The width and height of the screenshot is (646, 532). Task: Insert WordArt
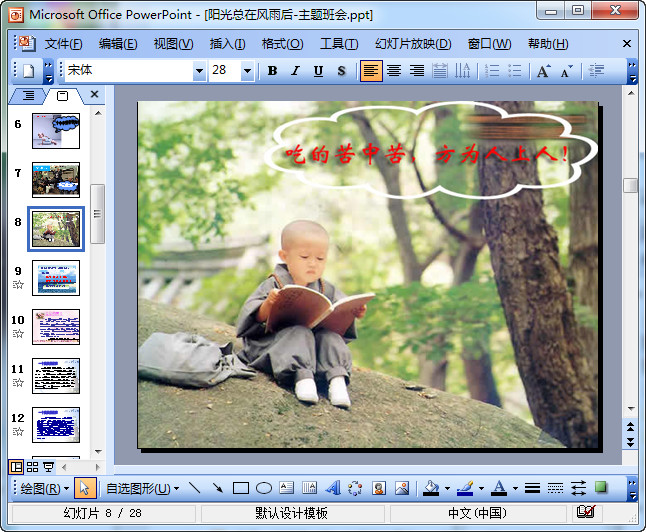[x=332, y=488]
